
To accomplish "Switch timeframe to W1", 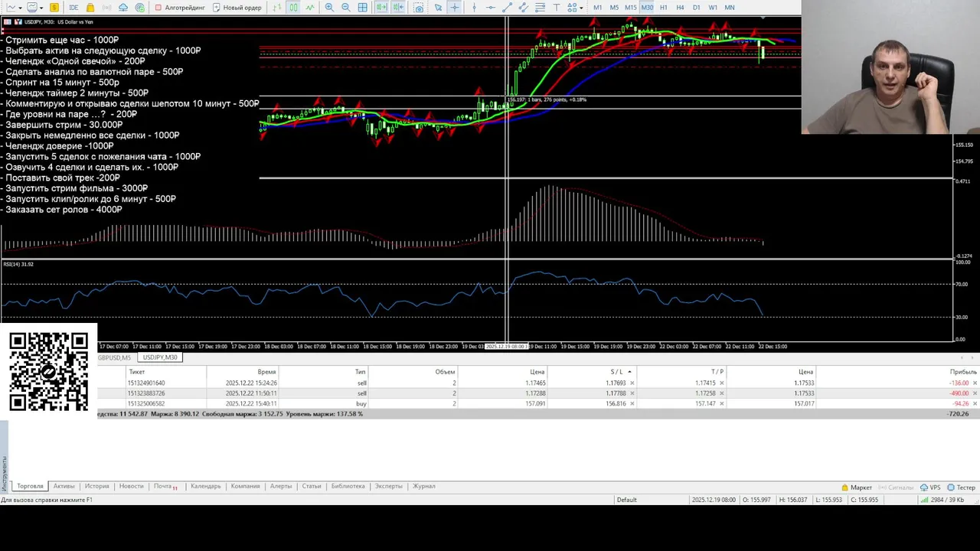I will click(713, 8).
